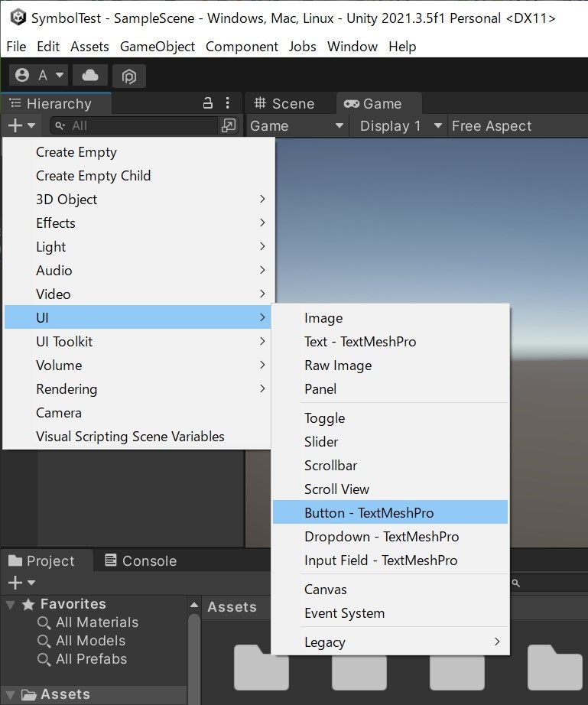The image size is (588, 705).
Task: Click the Hierarchy plus create button
Action: pos(21,125)
